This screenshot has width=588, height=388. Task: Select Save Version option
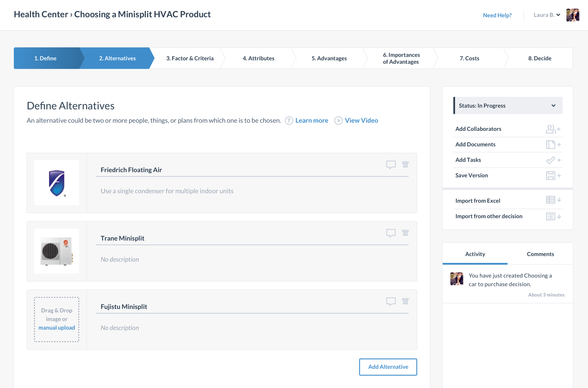coord(508,175)
